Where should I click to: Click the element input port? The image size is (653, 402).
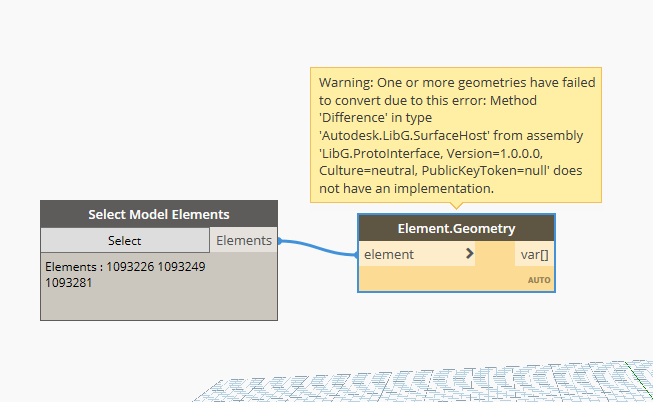417,254
